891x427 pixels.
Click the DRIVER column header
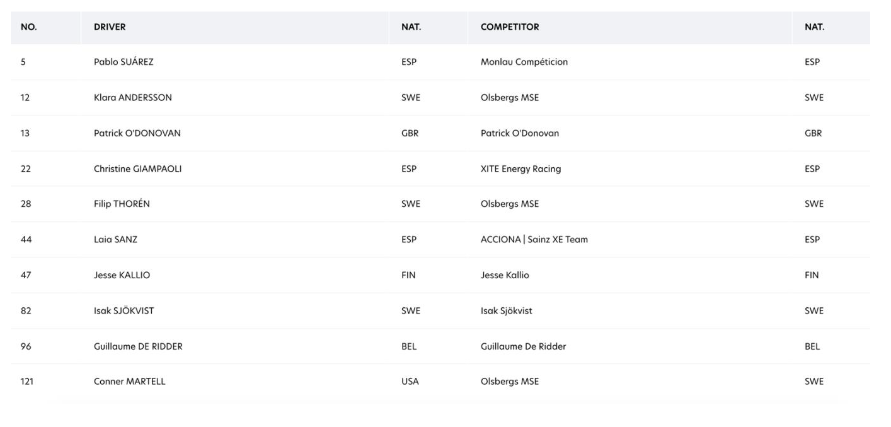(x=110, y=27)
